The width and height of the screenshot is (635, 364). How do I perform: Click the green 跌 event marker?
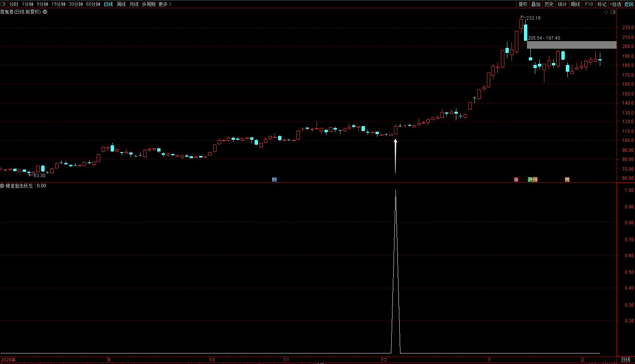[x=530, y=180]
